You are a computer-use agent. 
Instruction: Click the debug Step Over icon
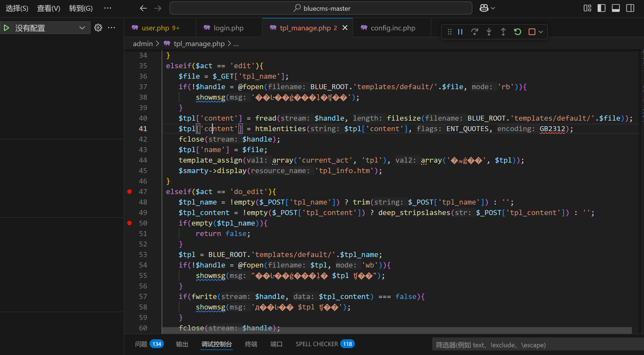[475, 32]
